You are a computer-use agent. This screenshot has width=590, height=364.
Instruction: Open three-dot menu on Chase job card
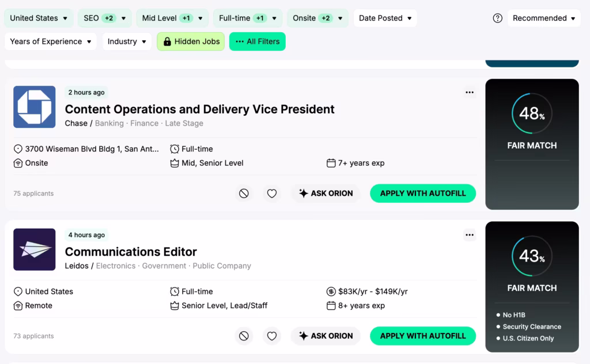pyautogui.click(x=470, y=93)
